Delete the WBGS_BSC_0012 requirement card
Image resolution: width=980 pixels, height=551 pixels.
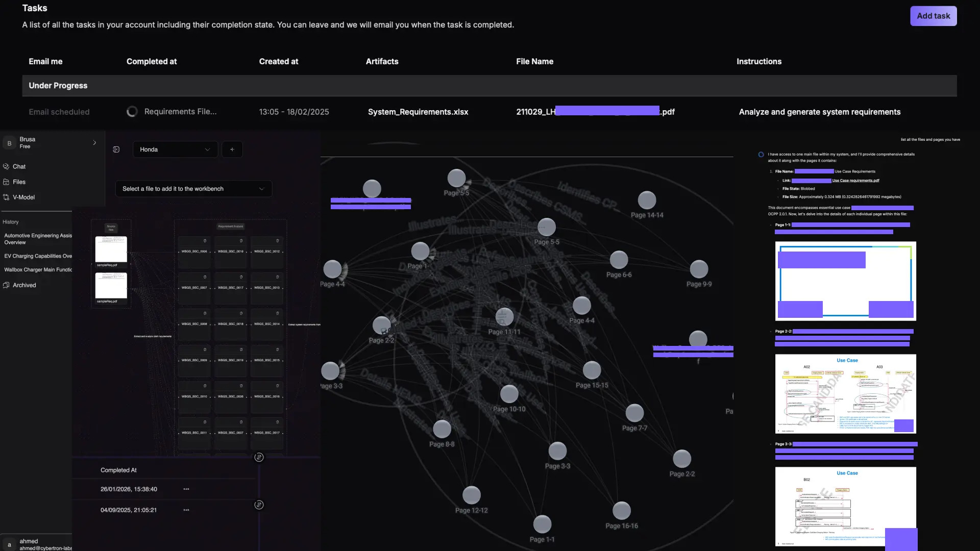278,241
